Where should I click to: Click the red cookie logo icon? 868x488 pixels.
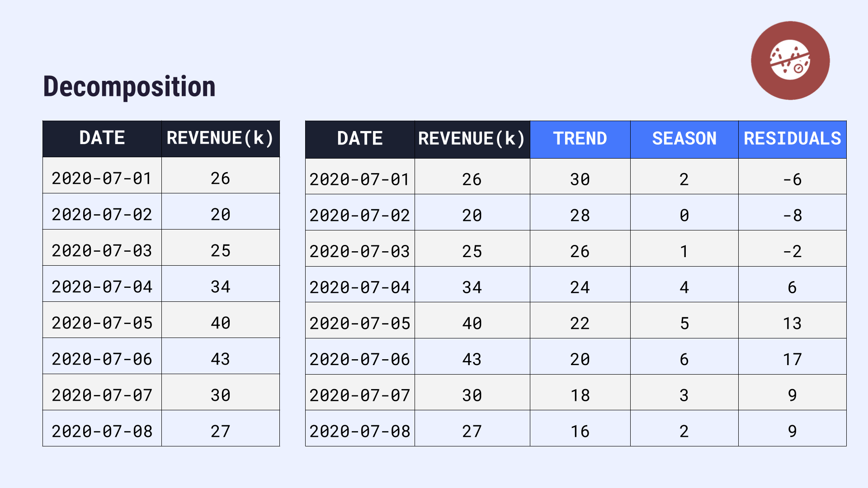[x=790, y=61]
